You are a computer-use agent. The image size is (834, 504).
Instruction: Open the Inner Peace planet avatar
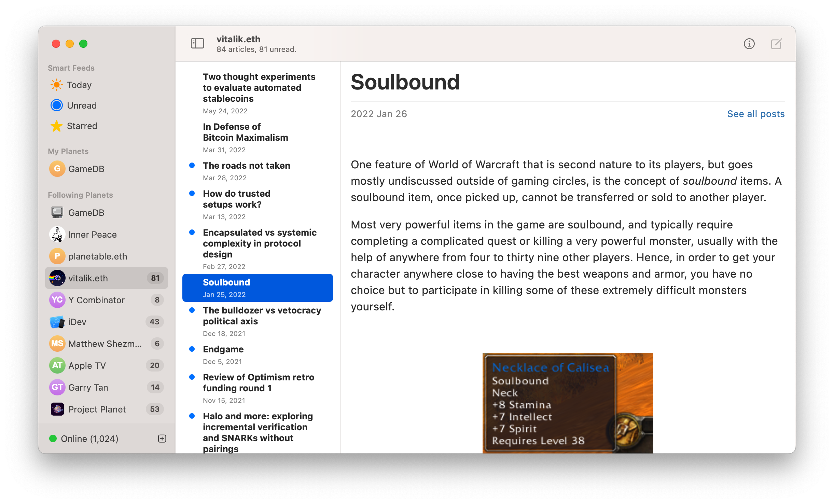[57, 234]
